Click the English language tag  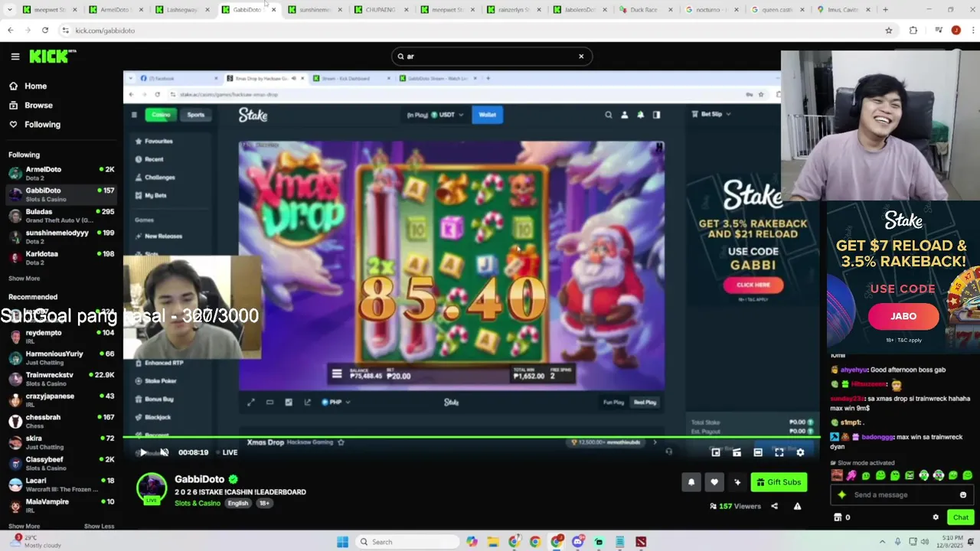[x=237, y=503]
